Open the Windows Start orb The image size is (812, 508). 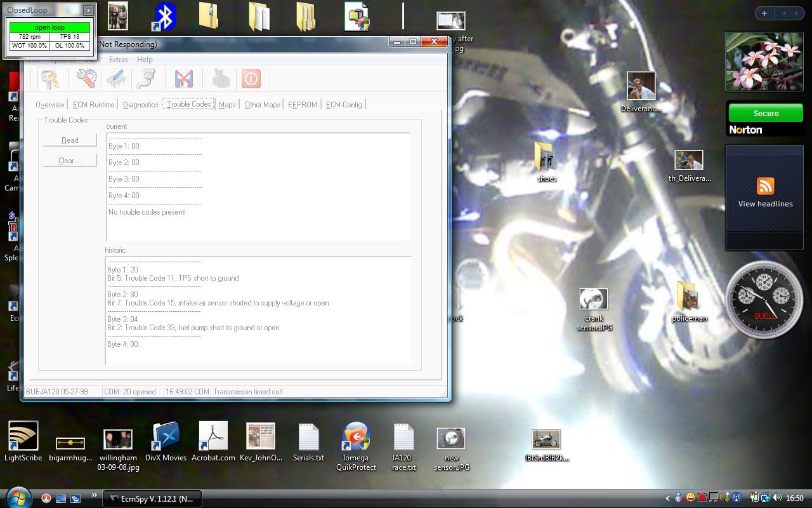point(18,497)
